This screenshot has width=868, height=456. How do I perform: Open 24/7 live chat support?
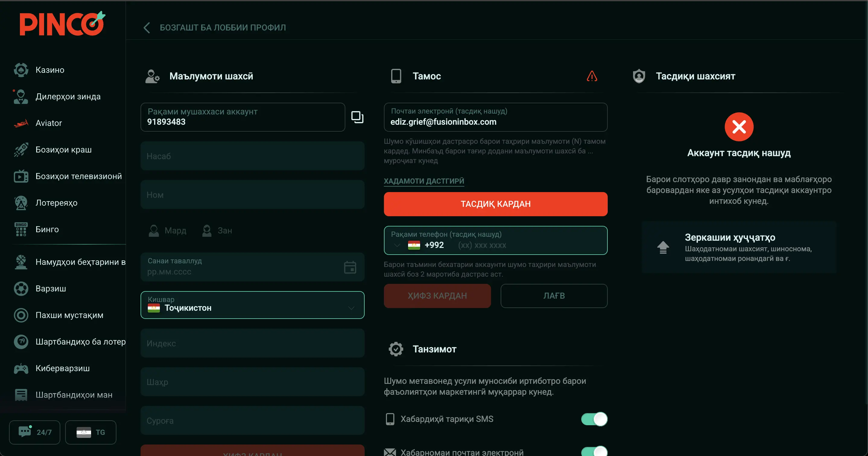click(x=35, y=432)
